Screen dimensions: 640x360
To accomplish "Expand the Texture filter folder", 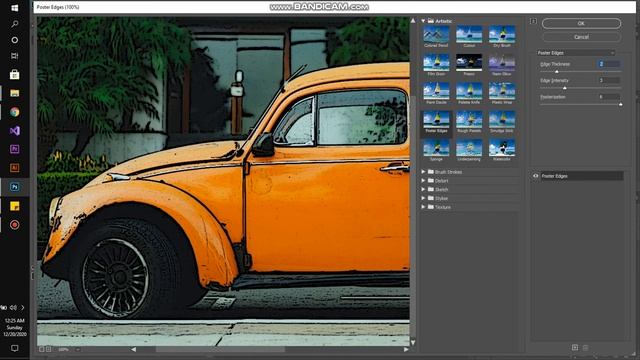I will pyautogui.click(x=423, y=207).
